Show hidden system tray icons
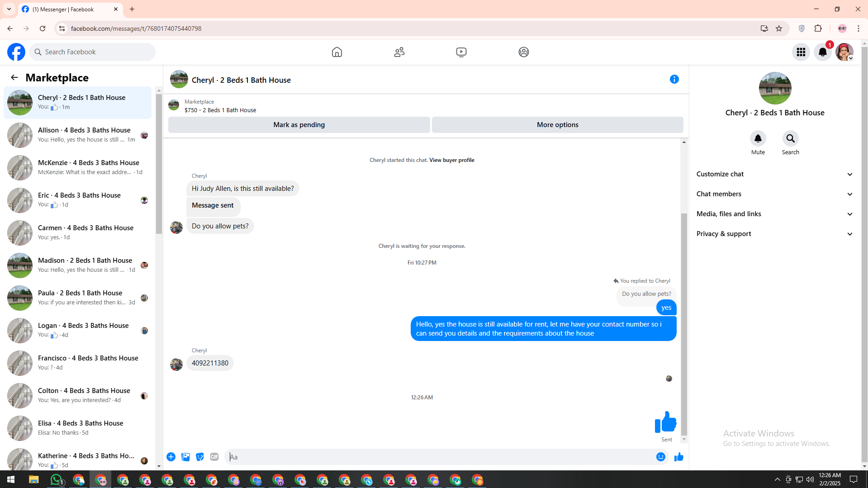Screen dimensions: 868x488 (778, 479)
